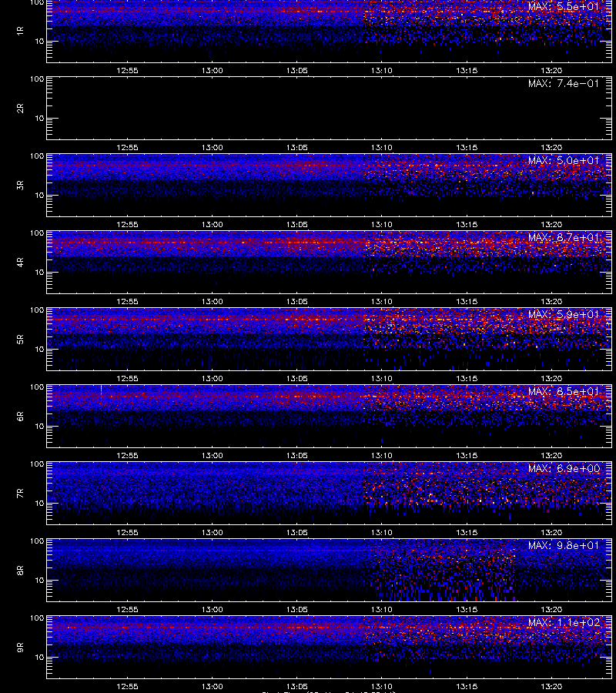Select the 4R panel axis label
Image resolution: width=616 pixels, height=693 pixels.
click(20, 262)
